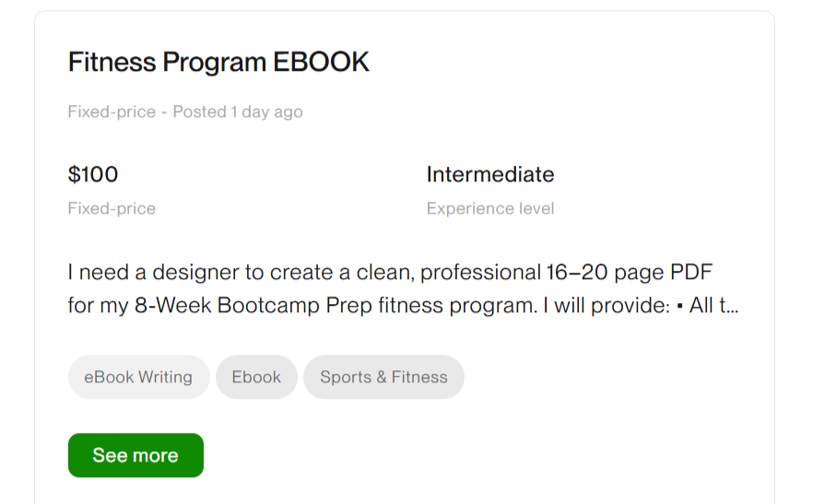Viewport: 813px width, 504px height.
Task: Click the See more button
Action: pyautogui.click(x=135, y=455)
